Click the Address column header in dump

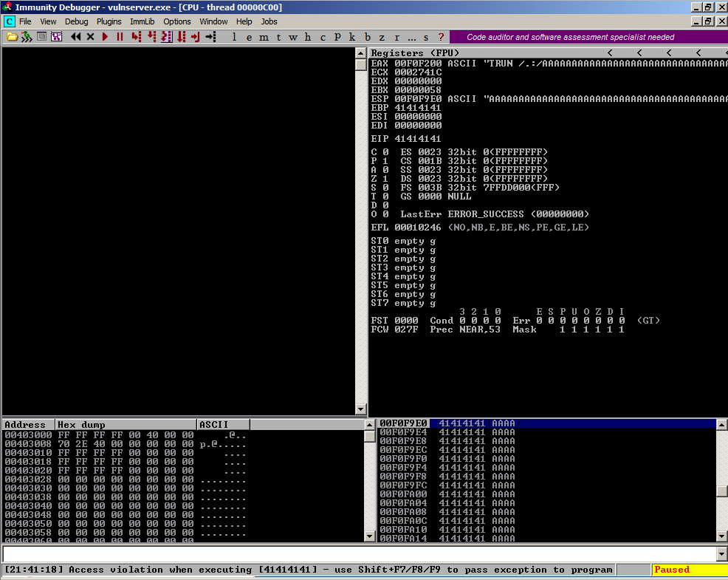click(x=29, y=424)
